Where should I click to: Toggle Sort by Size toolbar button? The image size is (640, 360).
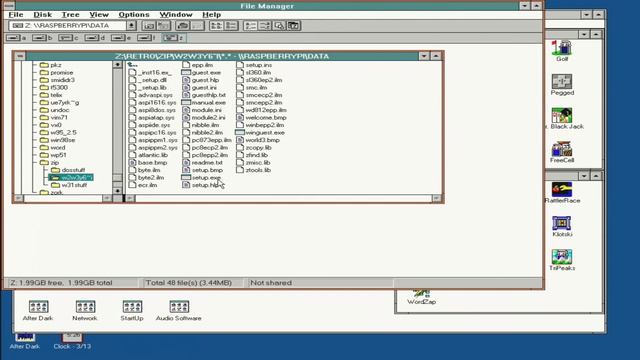click(279, 26)
